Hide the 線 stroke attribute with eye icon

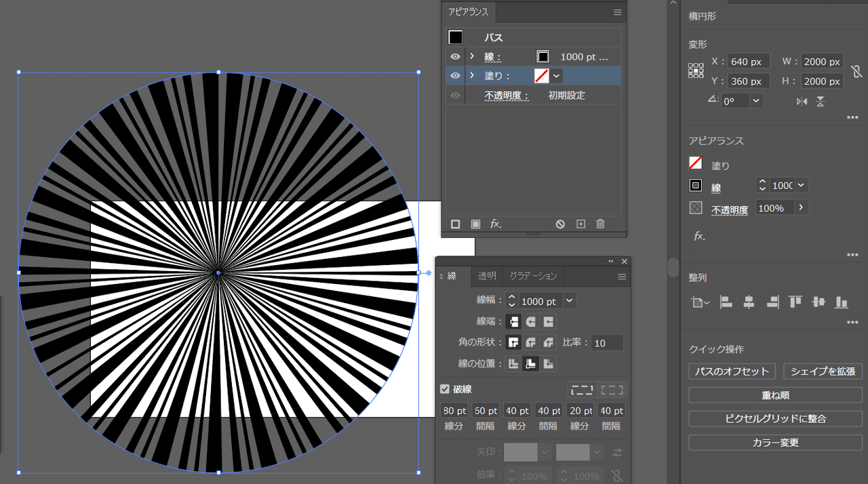point(456,57)
